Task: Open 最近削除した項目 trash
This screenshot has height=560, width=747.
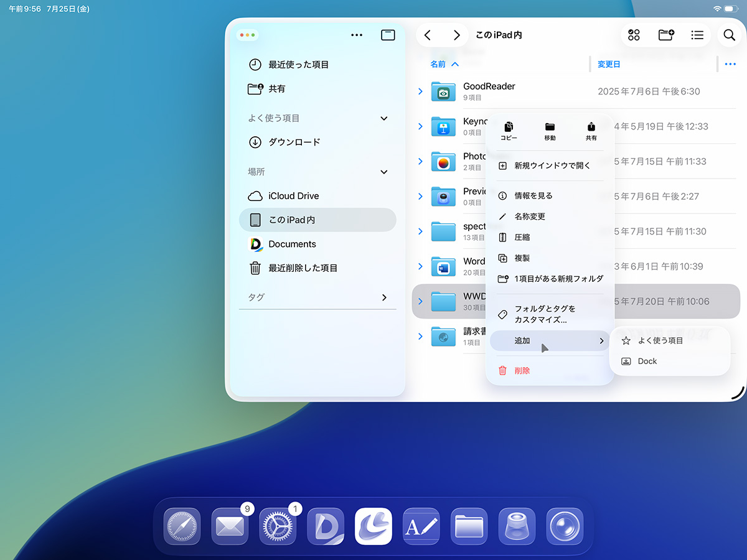Action: (317, 268)
